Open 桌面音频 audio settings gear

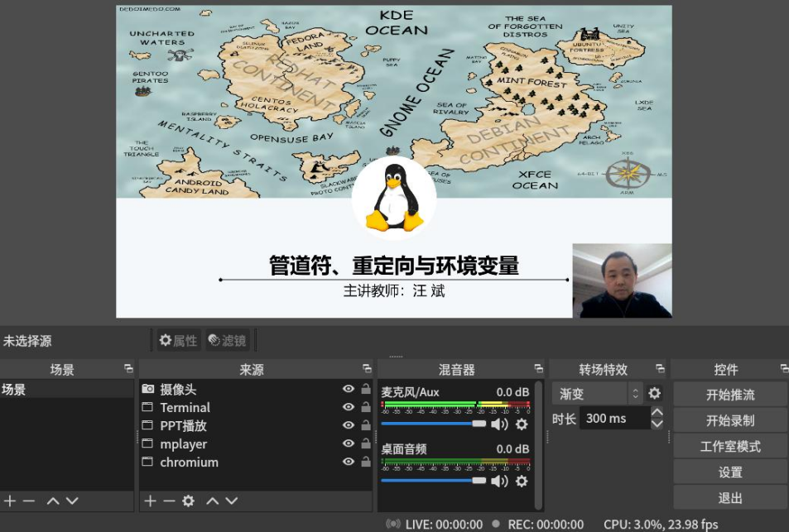pyautogui.click(x=522, y=481)
